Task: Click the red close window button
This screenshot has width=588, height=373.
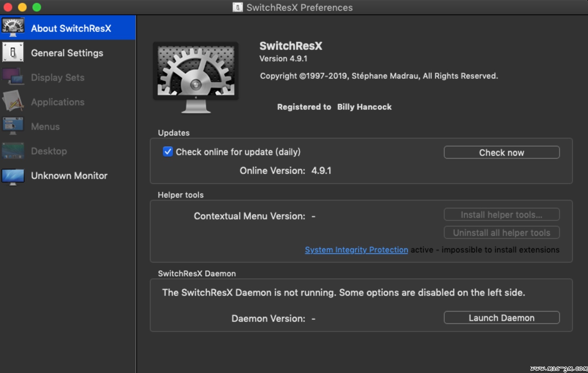Action: [x=8, y=7]
